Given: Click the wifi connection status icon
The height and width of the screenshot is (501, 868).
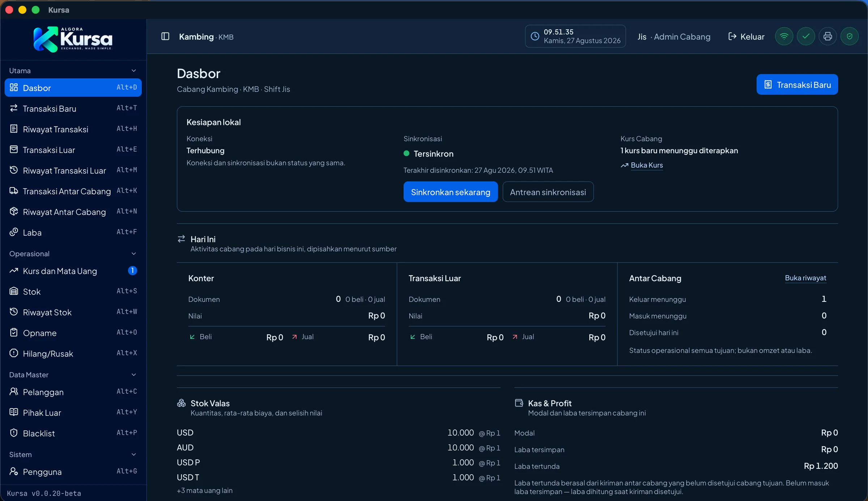Looking at the screenshot, I should pos(784,37).
